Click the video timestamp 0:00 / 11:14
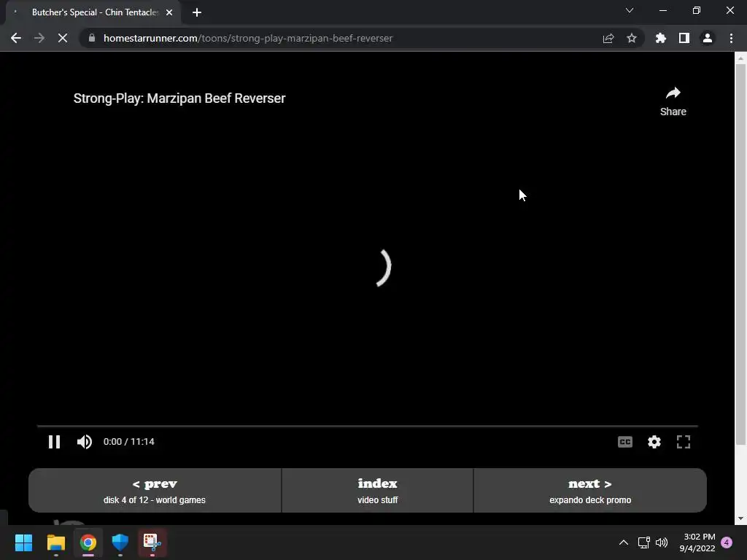 coord(128,442)
